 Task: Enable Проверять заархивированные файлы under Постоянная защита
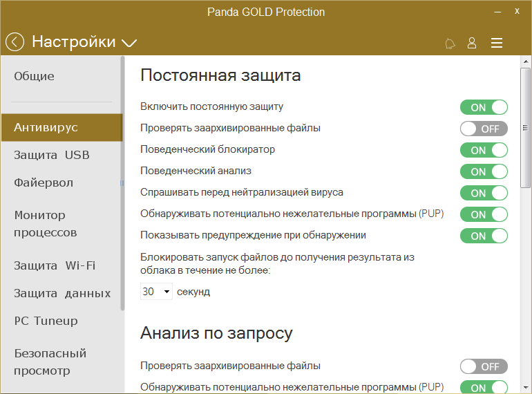484,129
